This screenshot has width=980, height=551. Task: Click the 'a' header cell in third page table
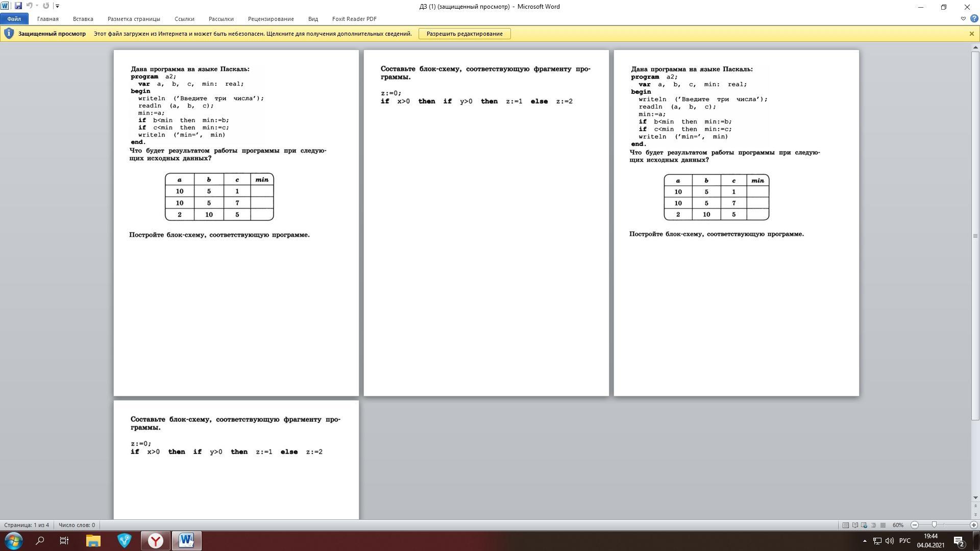(x=678, y=181)
